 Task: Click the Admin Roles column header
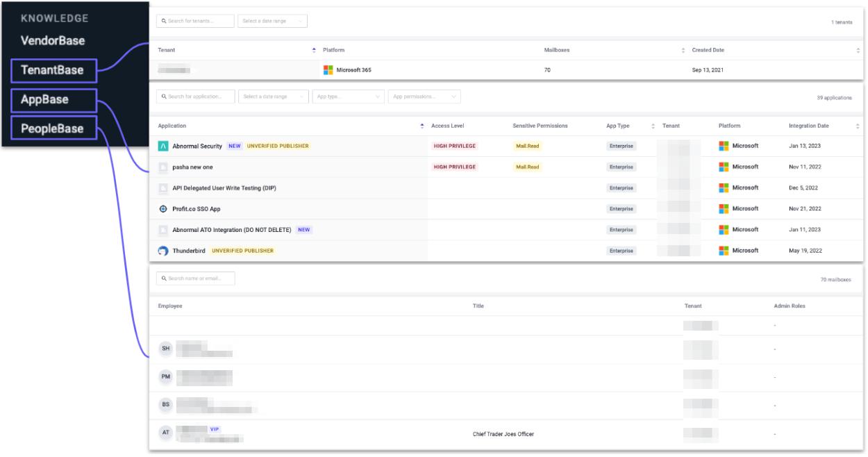(790, 306)
